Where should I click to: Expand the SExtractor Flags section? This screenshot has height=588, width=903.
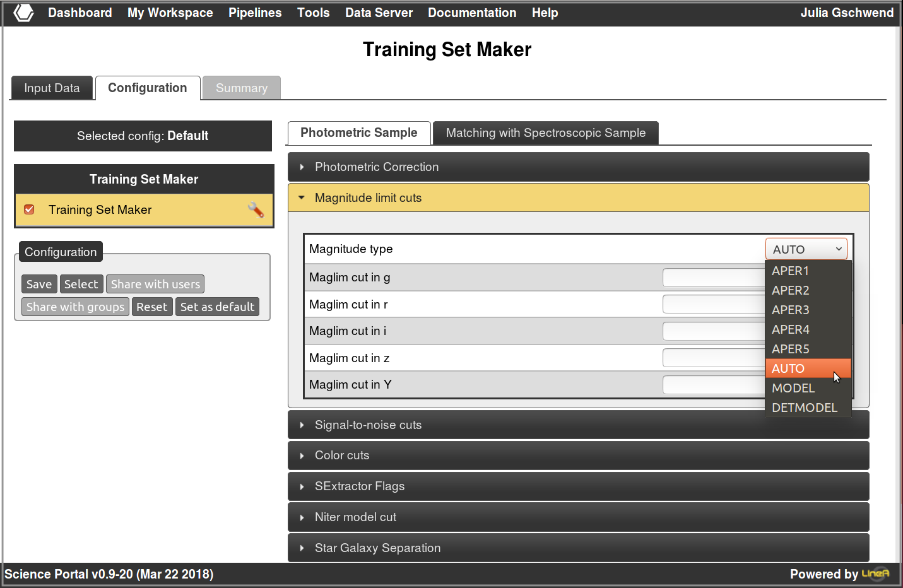(578, 486)
